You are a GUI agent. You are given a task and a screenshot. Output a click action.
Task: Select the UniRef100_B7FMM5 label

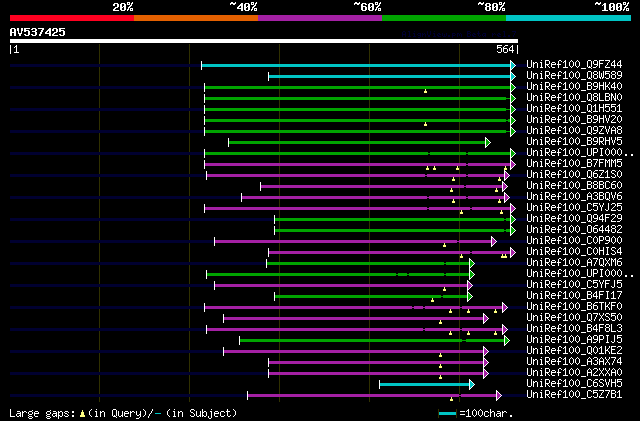574,163
